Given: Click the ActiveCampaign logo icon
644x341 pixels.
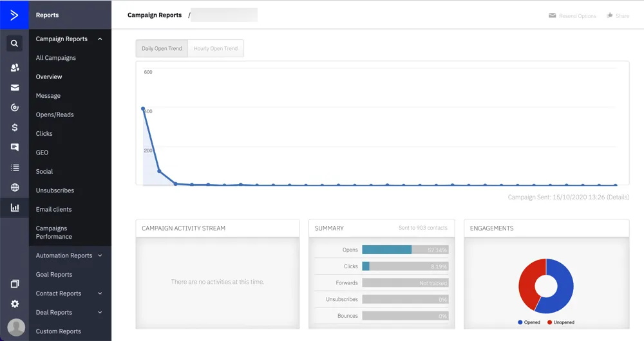Looking at the screenshot, I should [14, 15].
